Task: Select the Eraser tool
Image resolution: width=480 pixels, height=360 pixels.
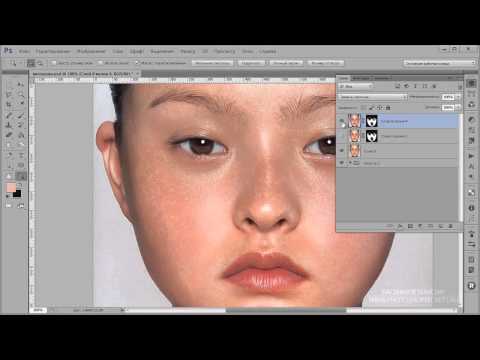Action: (x=9, y=135)
